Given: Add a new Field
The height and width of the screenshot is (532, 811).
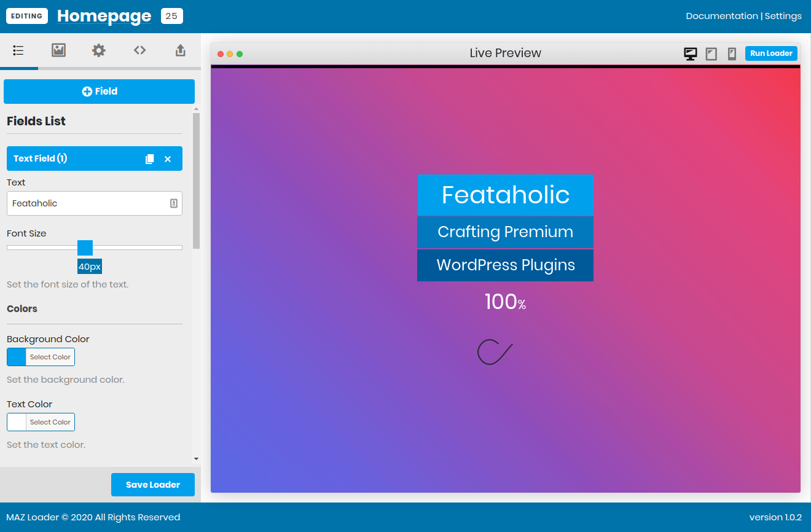Looking at the screenshot, I should 99,92.
